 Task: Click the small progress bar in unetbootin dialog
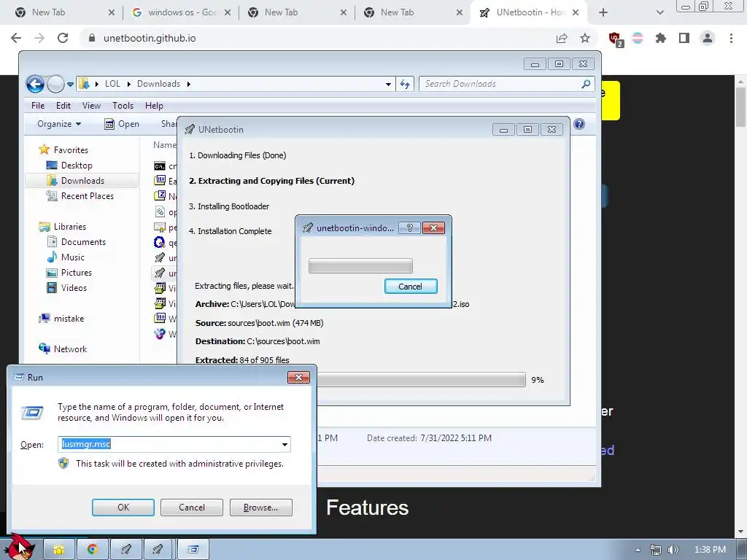(360, 265)
